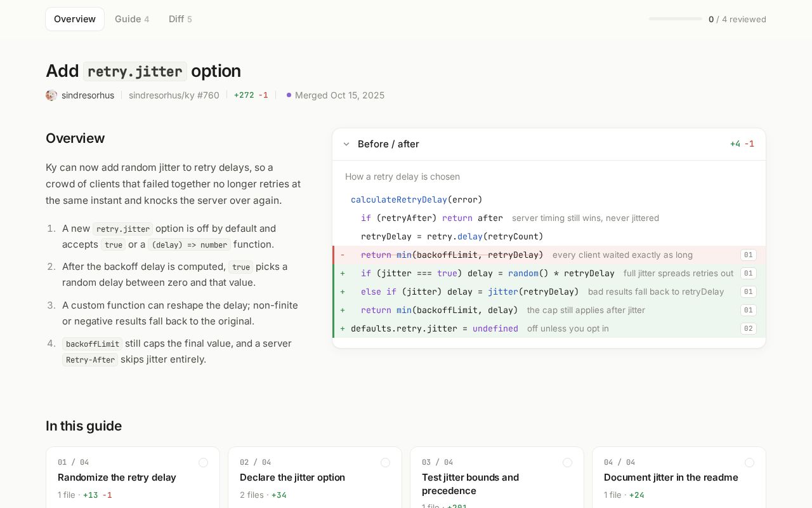Viewport: 812px width, 508px height.
Task: Mark Document jitter in the readme reviewed
Action: 749,462
